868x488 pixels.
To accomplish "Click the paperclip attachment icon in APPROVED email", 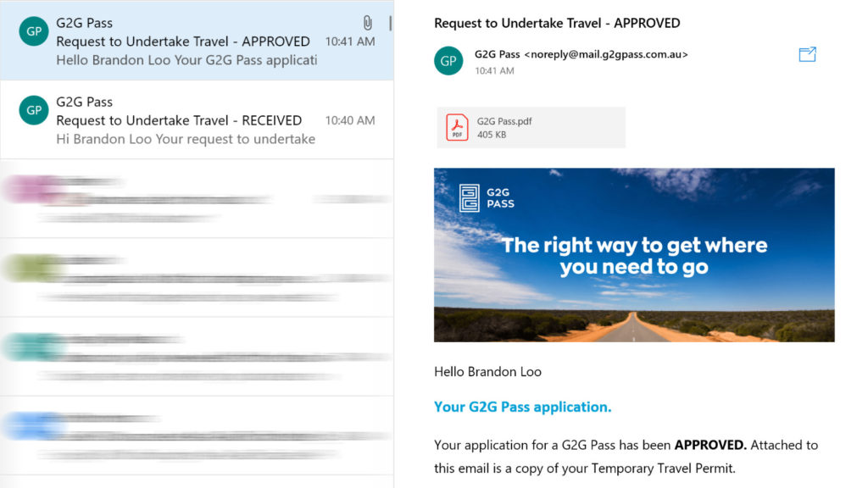I will pos(368,23).
